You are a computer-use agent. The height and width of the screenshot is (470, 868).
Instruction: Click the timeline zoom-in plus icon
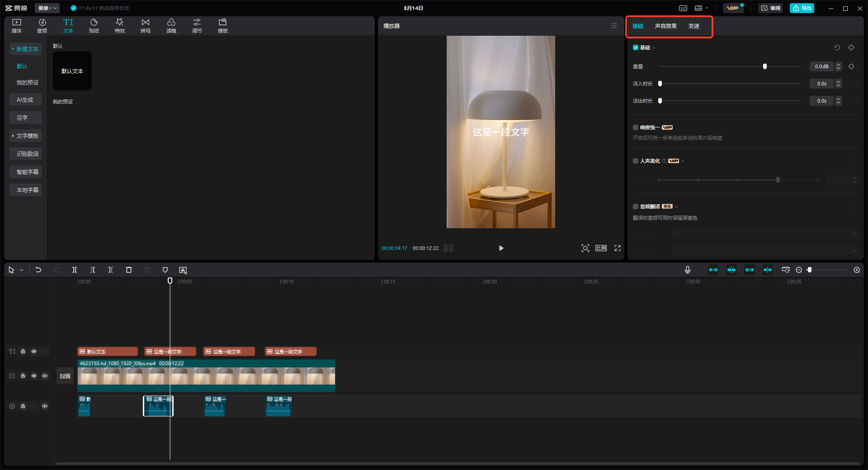(857, 270)
